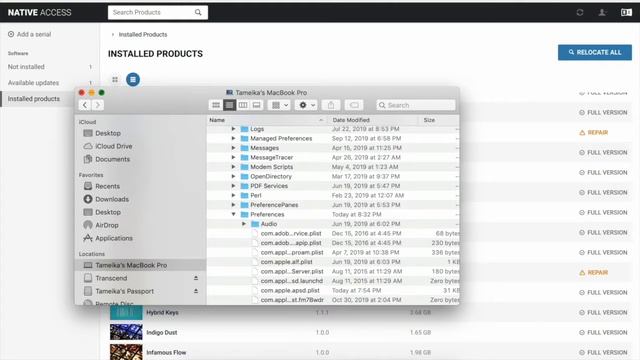Screen dimensions: 640x360
Task: Click the Indigo Dust product thumbnail
Action: [126, 332]
